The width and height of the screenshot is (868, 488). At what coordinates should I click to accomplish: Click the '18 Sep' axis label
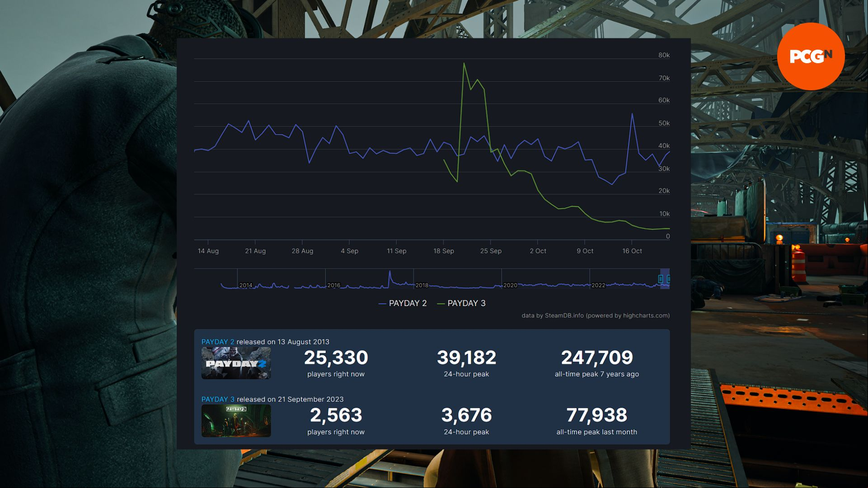(444, 251)
